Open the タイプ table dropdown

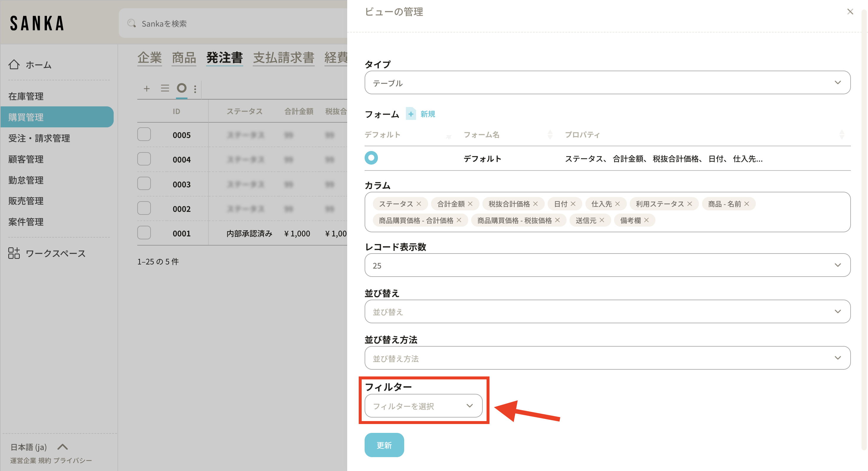(x=607, y=83)
